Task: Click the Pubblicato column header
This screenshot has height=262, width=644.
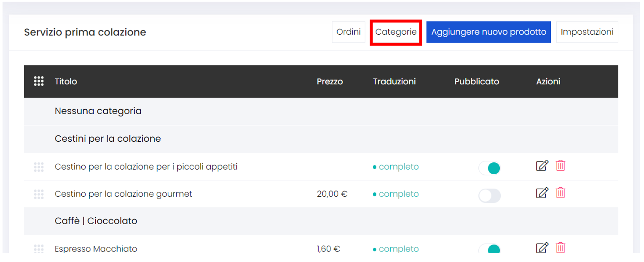Action: click(x=477, y=81)
